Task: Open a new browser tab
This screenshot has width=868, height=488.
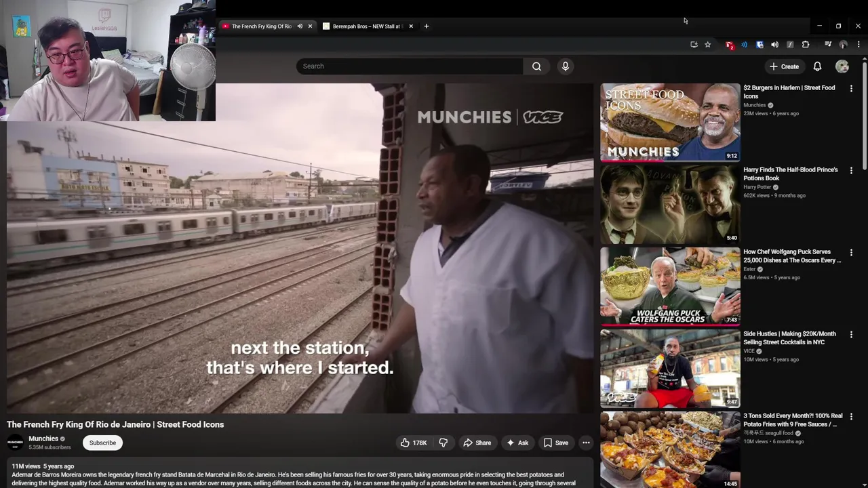Action: coord(427,26)
